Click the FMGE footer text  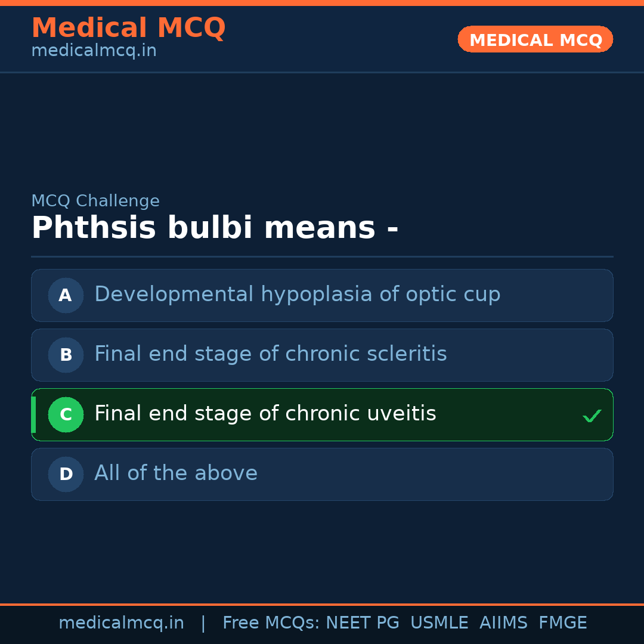563,623
